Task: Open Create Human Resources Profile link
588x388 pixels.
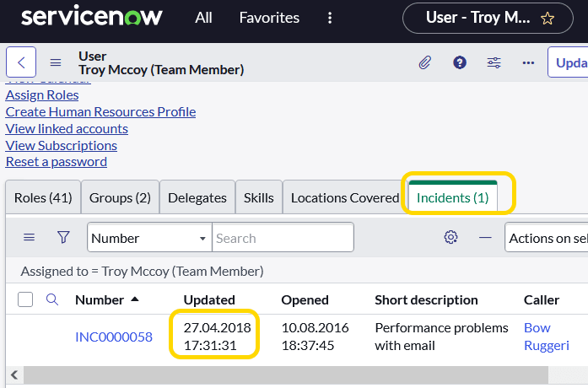Action: pos(100,111)
